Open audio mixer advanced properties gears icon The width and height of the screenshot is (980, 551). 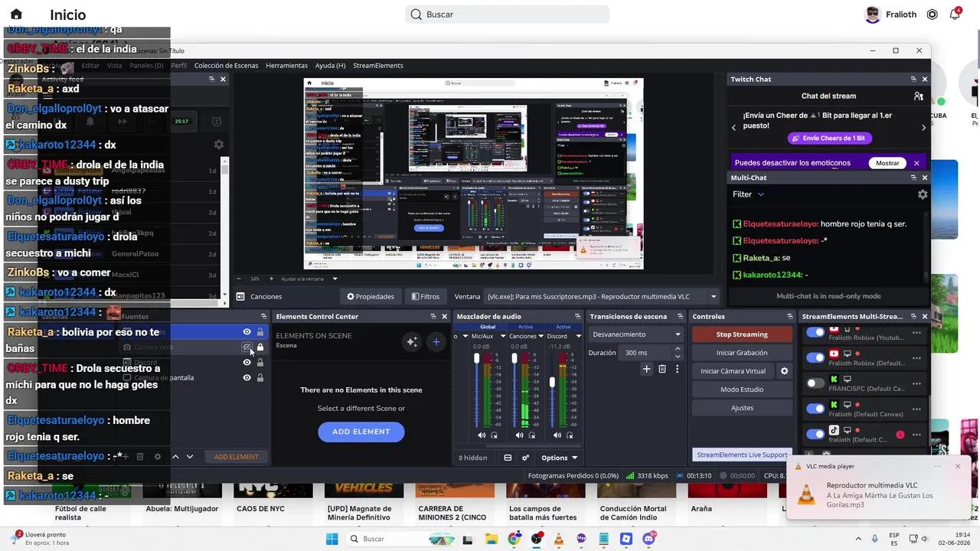pyautogui.click(x=526, y=458)
